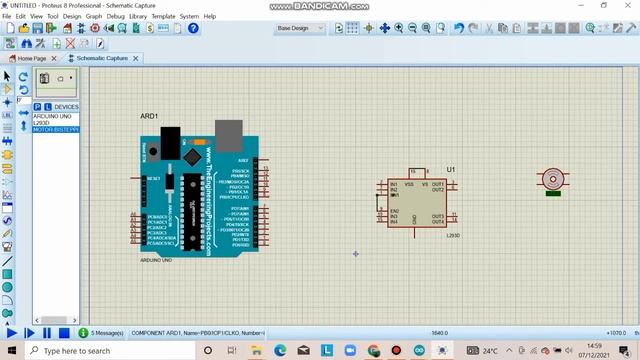Click the P pick devices button
This screenshot has width=640, height=360.
tap(38, 107)
